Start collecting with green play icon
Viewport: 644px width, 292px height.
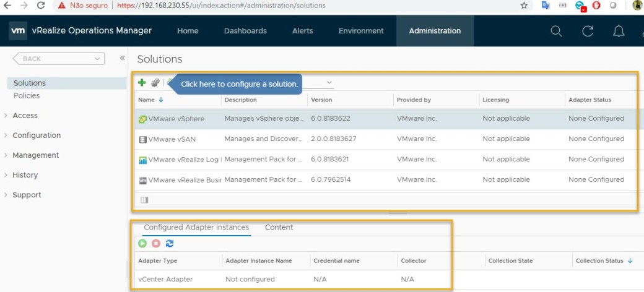pyautogui.click(x=143, y=244)
